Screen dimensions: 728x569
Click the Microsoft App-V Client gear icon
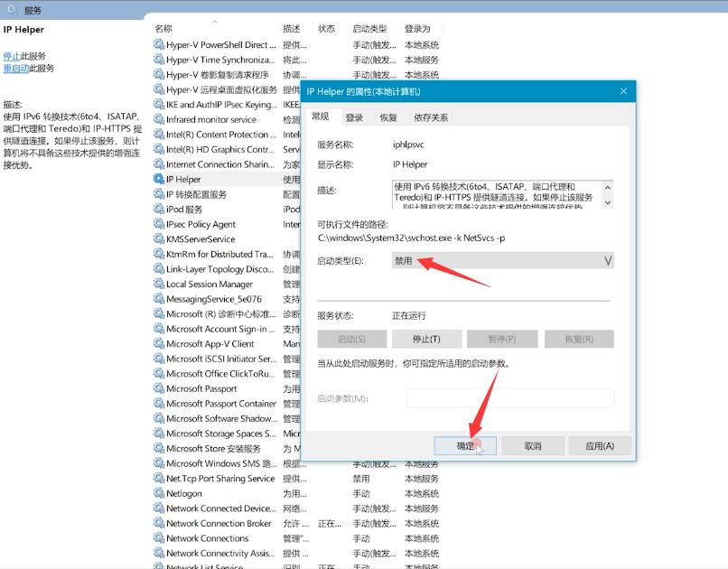(x=159, y=344)
